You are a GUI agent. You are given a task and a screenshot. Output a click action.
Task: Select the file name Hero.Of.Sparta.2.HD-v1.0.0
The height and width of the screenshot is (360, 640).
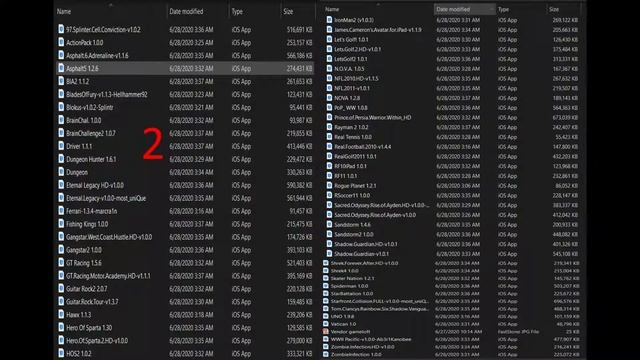[97, 340]
